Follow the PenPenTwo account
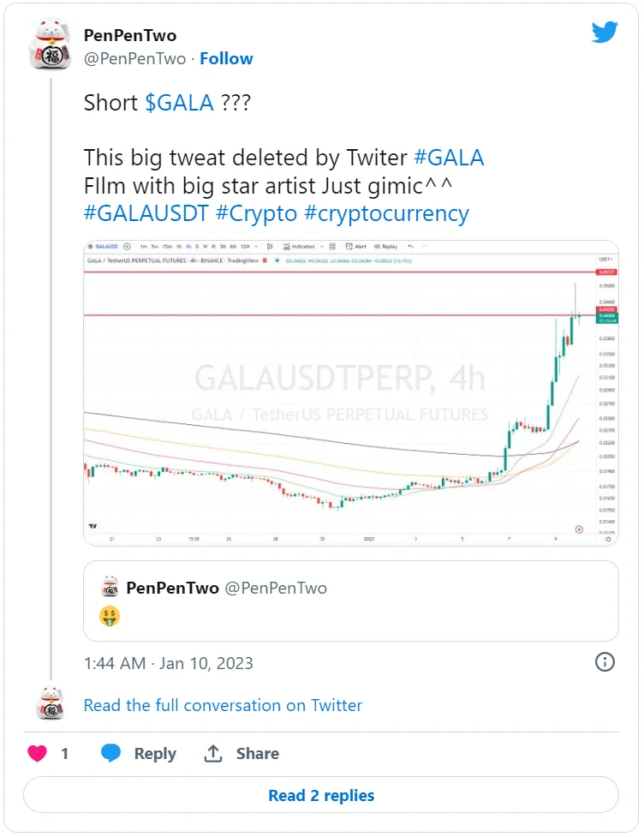Viewport: 644px width, 837px height. [x=226, y=59]
